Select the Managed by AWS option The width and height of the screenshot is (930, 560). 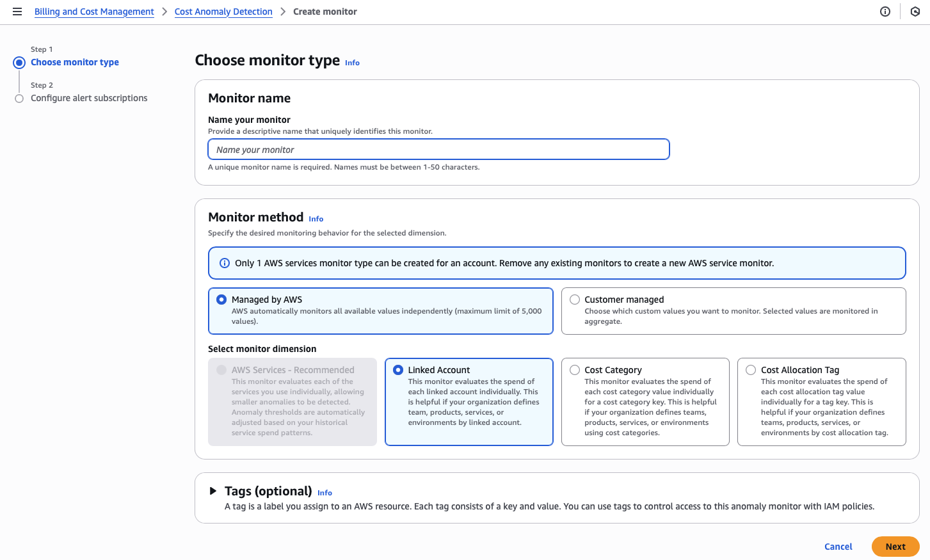pos(221,300)
